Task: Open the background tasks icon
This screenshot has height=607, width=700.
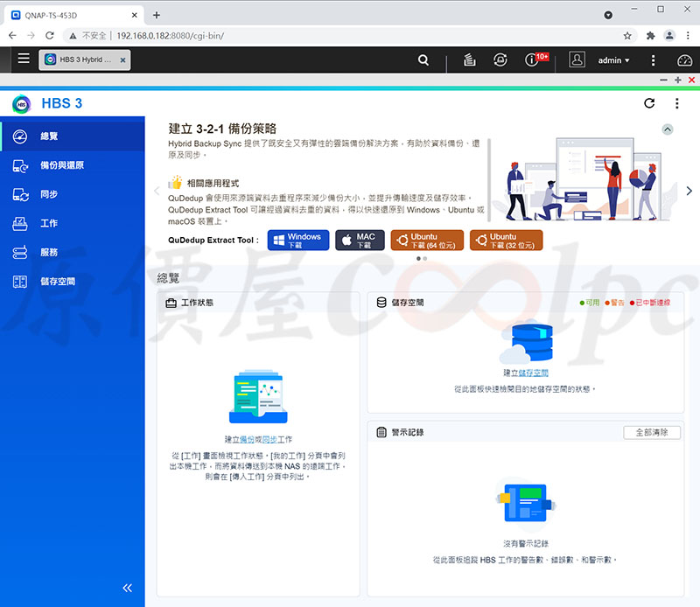Action: pos(469,59)
